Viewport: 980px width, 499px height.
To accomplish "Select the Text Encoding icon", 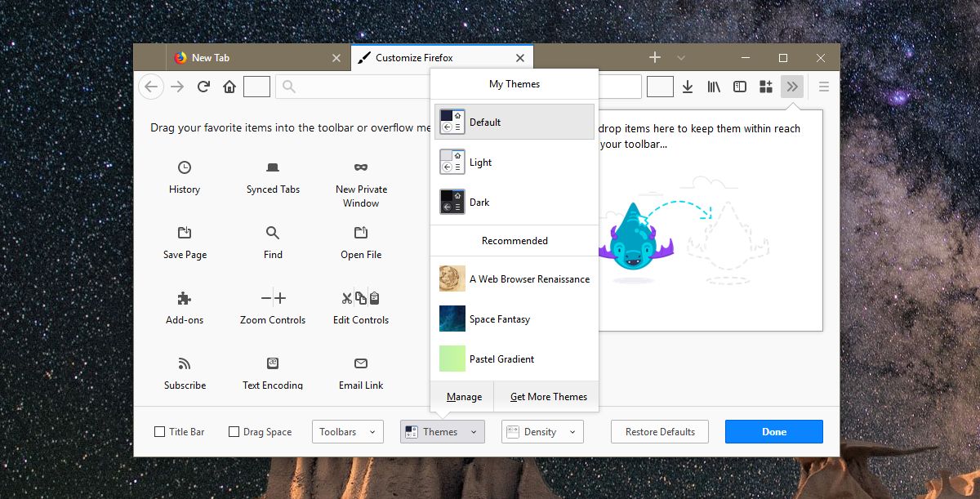I will pos(273,363).
